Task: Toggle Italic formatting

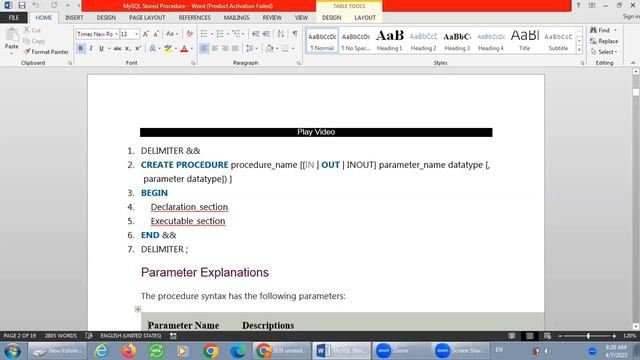Action: [x=91, y=49]
